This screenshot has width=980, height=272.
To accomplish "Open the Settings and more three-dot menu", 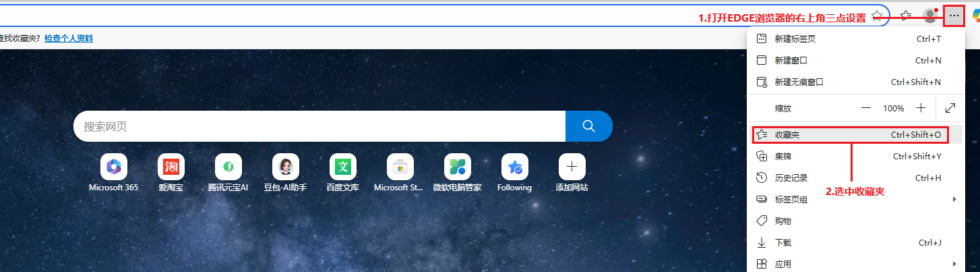I will [x=954, y=16].
